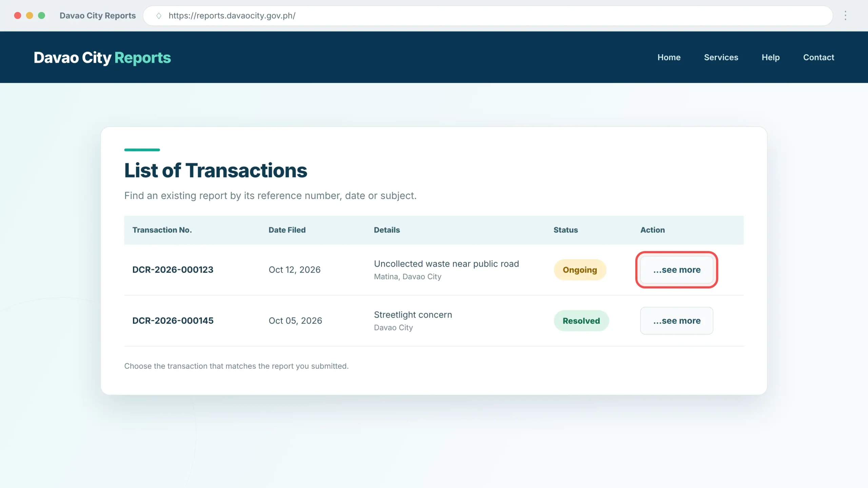This screenshot has height=488, width=868.
Task: Open the Help navigation link
Action: point(771,57)
